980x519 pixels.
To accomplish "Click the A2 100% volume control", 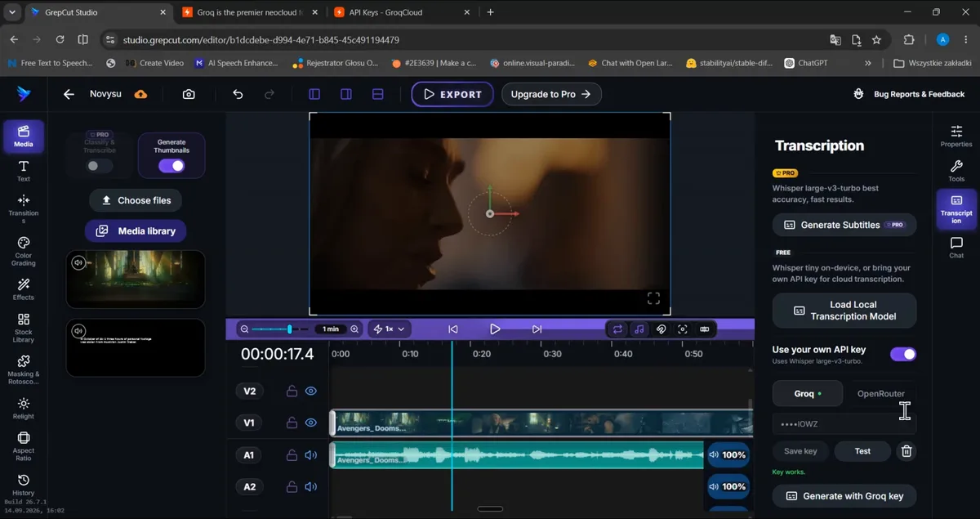I will tap(728, 487).
